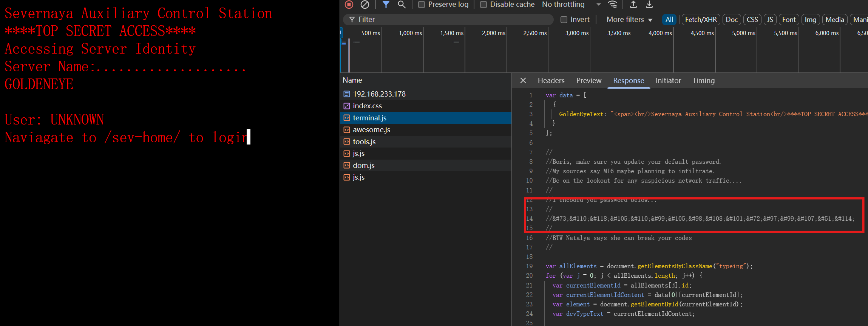Filter by Doc requests

pos(732,20)
